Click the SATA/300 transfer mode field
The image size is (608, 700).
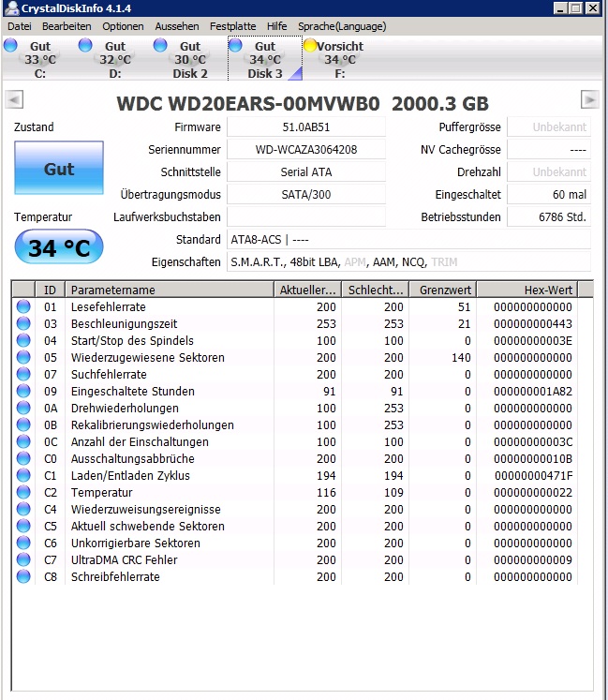tap(306, 195)
